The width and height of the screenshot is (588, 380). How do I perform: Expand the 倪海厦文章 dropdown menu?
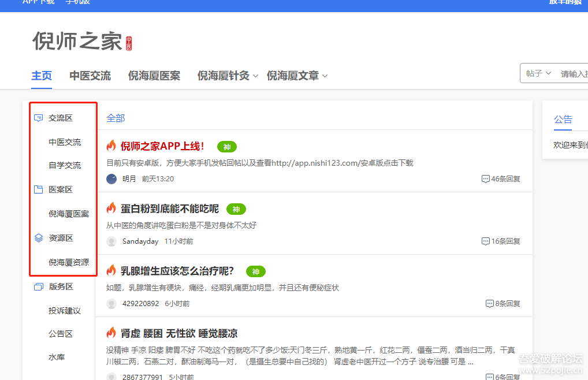pos(325,76)
